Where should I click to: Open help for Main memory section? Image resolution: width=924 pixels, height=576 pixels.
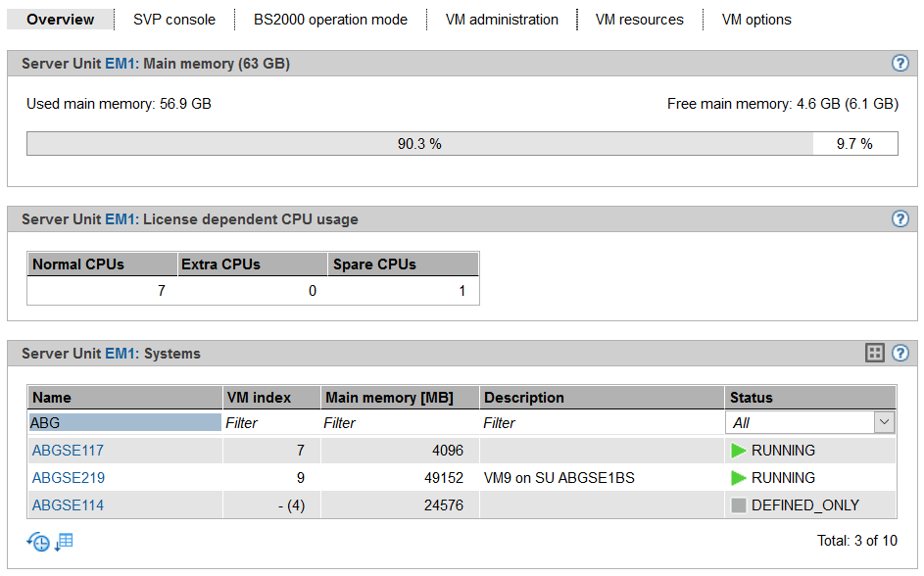tap(900, 64)
